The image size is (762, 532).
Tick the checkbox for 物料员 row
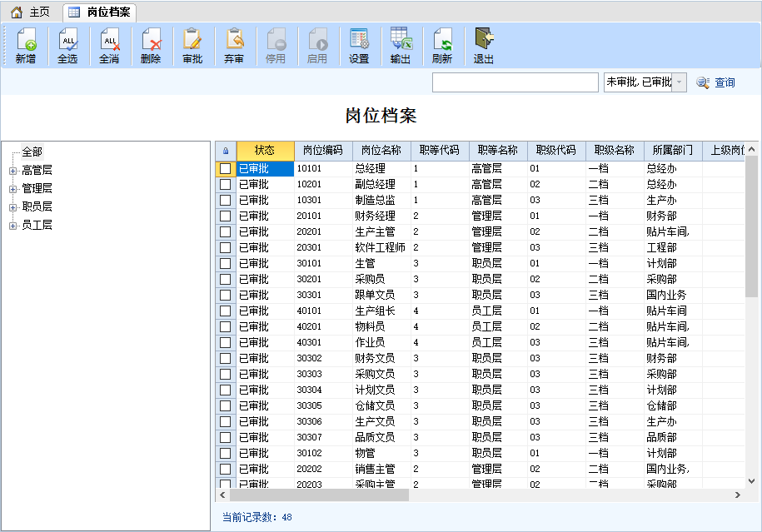226,327
